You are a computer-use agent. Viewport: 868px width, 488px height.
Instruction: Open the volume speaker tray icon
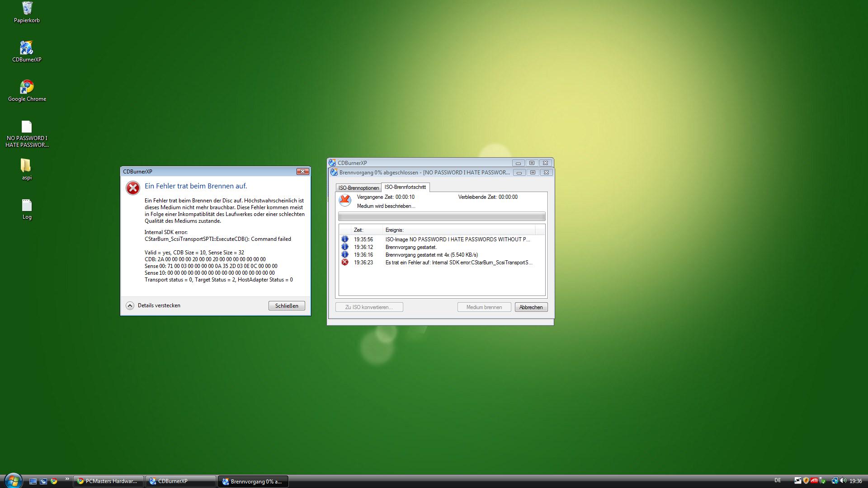click(843, 481)
